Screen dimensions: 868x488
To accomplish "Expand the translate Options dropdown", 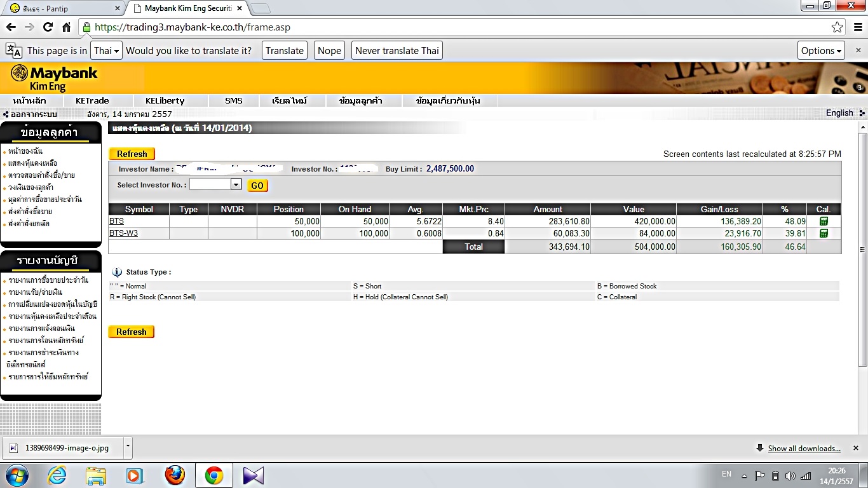I will [x=822, y=51].
